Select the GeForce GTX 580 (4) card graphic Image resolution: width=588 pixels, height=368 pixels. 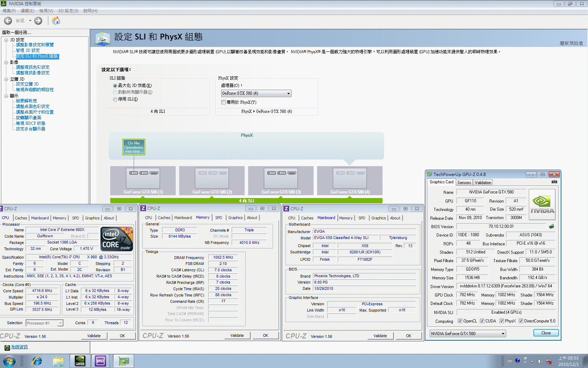350,180
